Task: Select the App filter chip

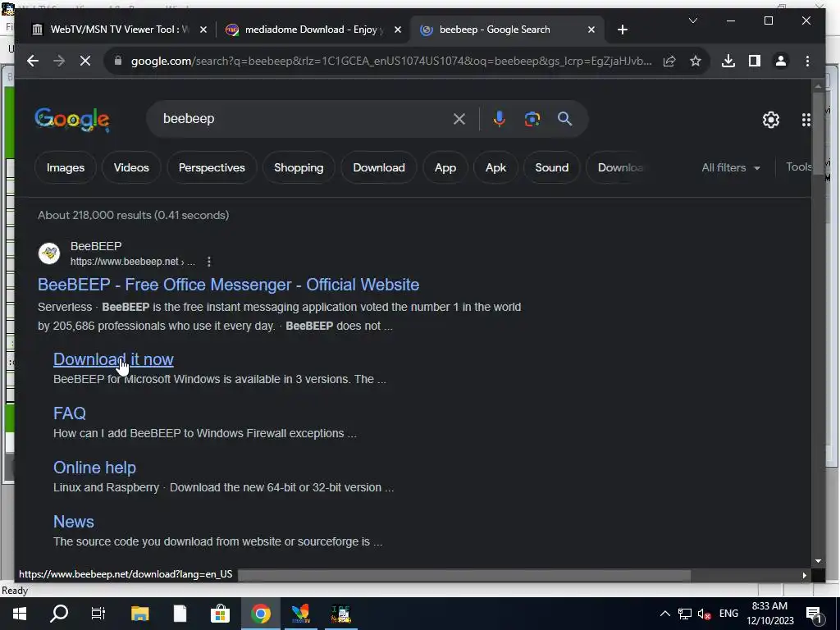Action: point(445,167)
